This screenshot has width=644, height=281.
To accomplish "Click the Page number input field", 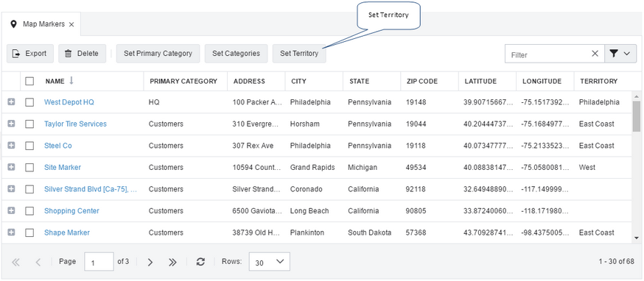I will (x=99, y=262).
